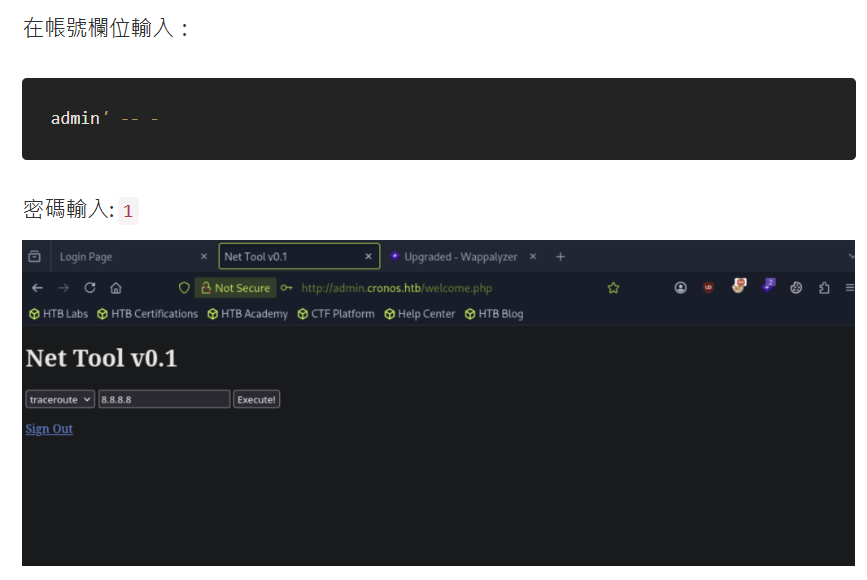Image resolution: width=867 pixels, height=580 pixels.
Task: Close the Upgraded - Wappalyzer tab
Action: tap(533, 257)
